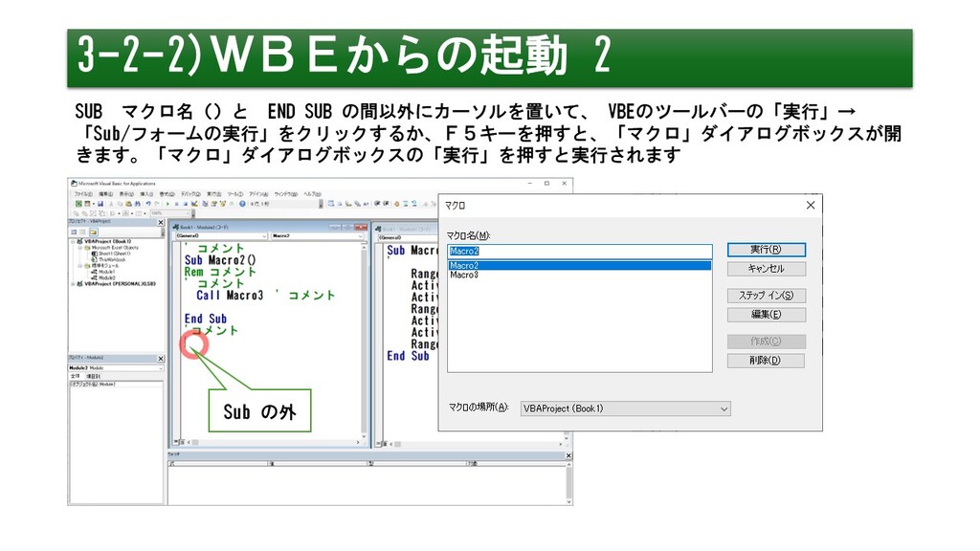Open the Macro2 procedure dropdown in code window
This screenshot has width=980, height=551.
[x=317, y=235]
